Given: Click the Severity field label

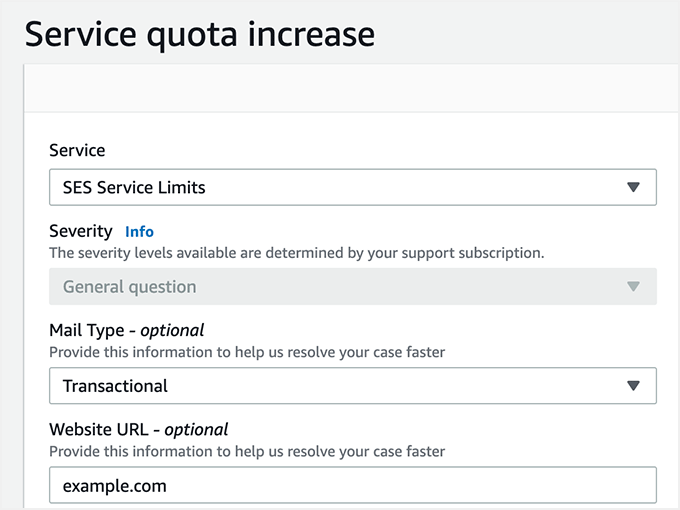Looking at the screenshot, I should click(x=81, y=231).
